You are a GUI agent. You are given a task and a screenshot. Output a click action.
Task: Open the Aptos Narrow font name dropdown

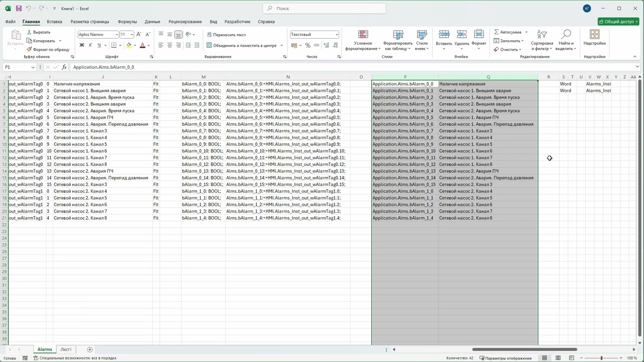click(x=117, y=35)
